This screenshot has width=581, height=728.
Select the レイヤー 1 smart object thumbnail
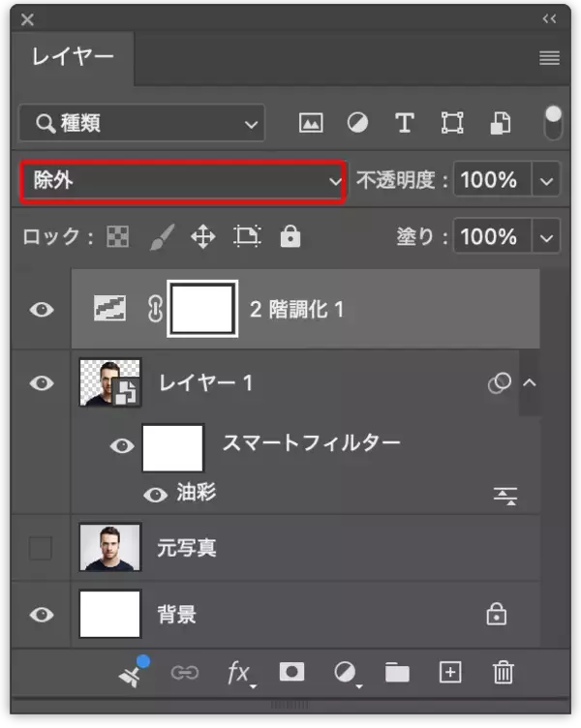point(110,382)
